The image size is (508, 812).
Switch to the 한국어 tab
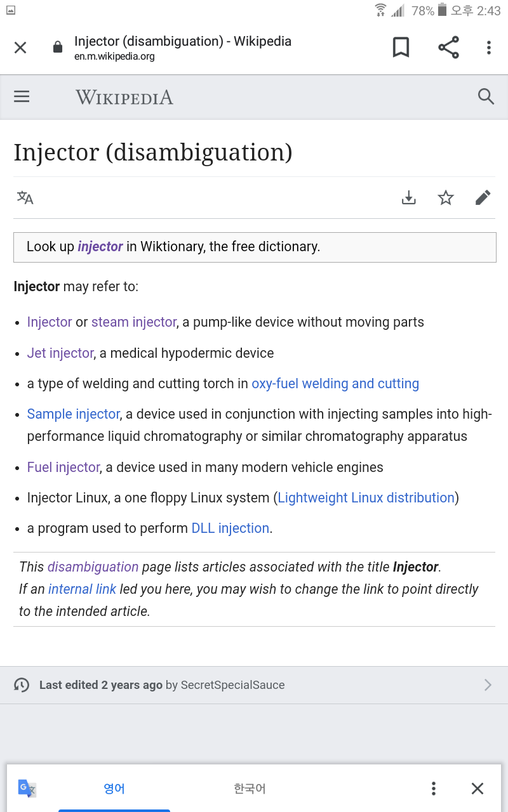pos(250,788)
